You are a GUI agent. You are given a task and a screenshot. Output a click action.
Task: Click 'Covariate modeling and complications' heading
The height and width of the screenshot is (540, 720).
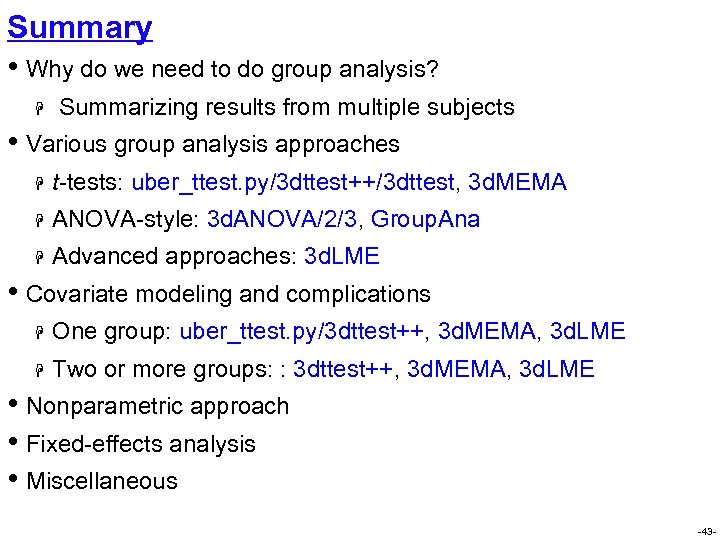pyautogui.click(x=228, y=294)
